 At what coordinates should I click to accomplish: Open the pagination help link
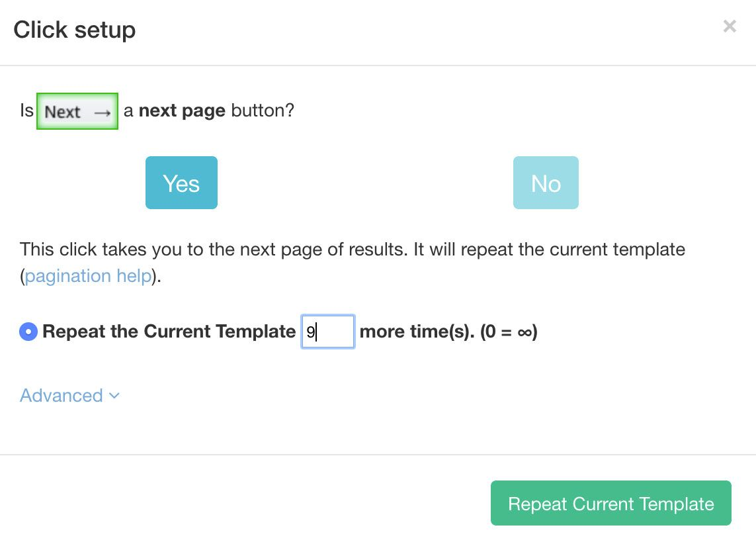pos(88,276)
